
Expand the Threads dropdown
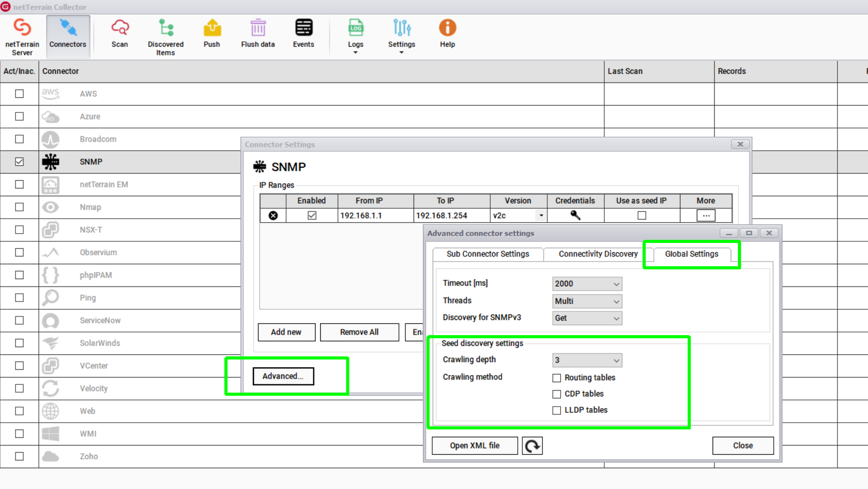tap(587, 301)
